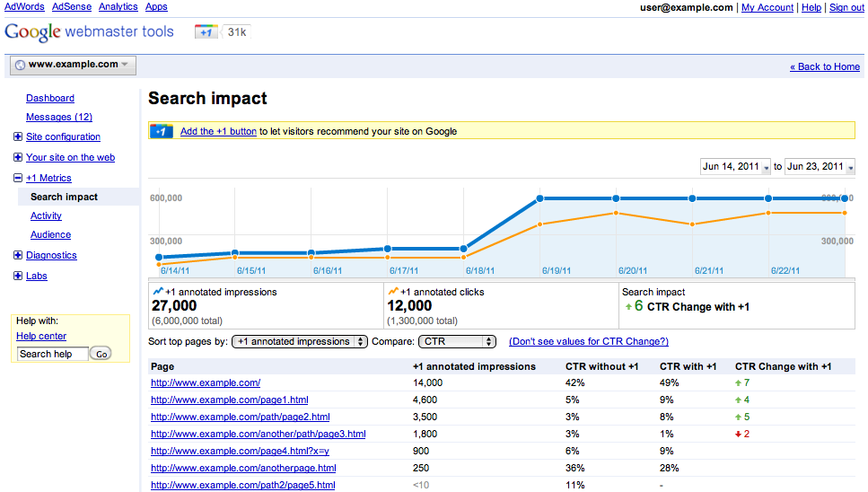Click the 6/19/11 data point on blue line

[540, 198]
